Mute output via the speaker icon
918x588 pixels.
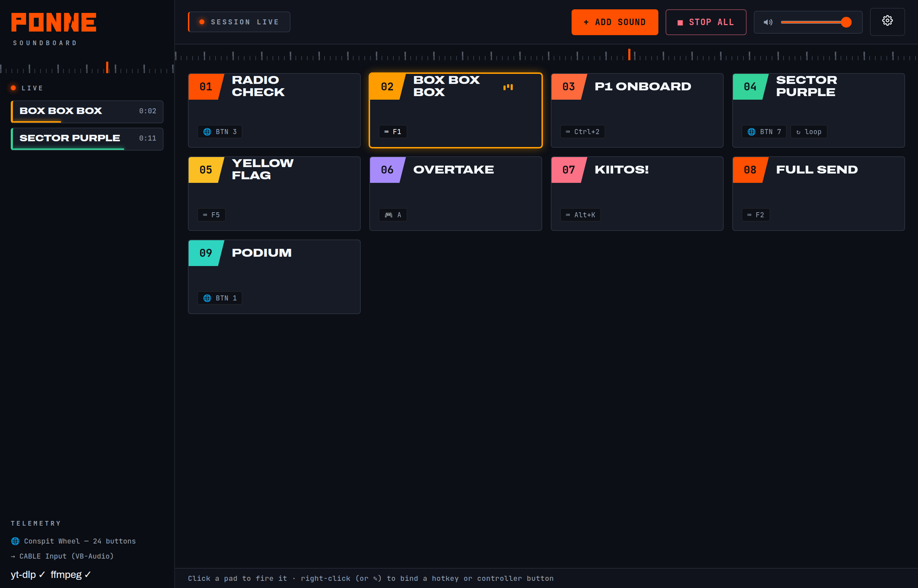tap(768, 22)
